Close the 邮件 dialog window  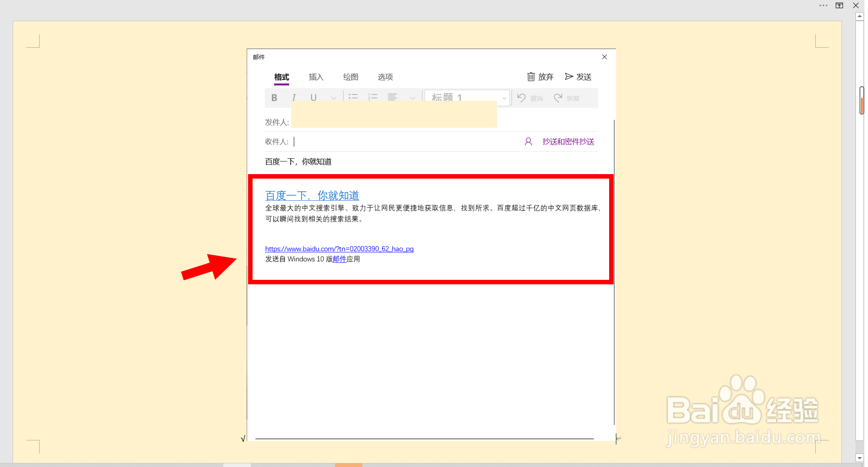point(605,57)
